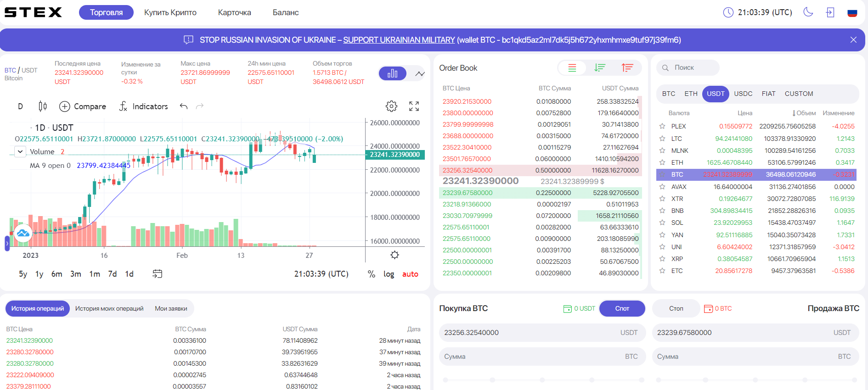Screen dimensions: 868x390
Task: Click the search field in markets panel
Action: pyautogui.click(x=688, y=67)
